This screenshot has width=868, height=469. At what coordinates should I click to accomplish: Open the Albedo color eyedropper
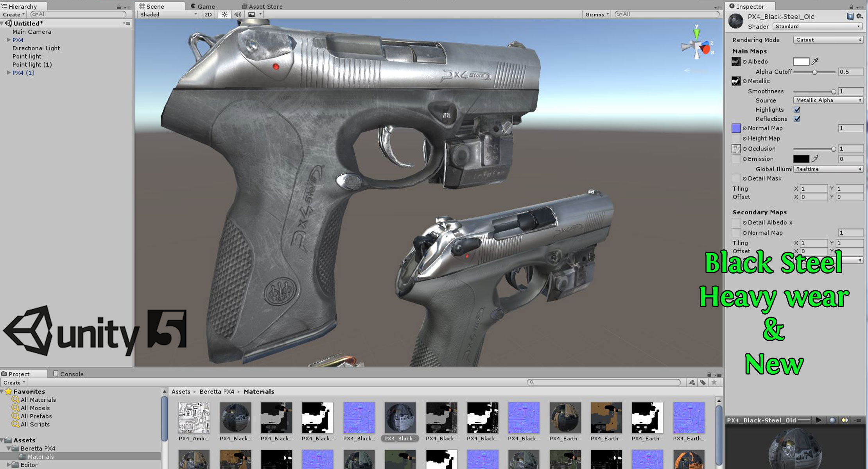tap(815, 61)
